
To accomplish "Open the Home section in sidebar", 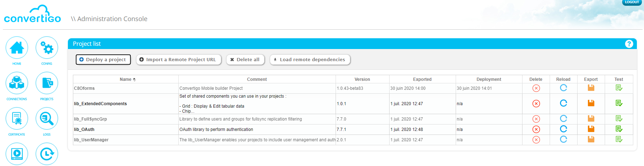I will pos(17,48).
